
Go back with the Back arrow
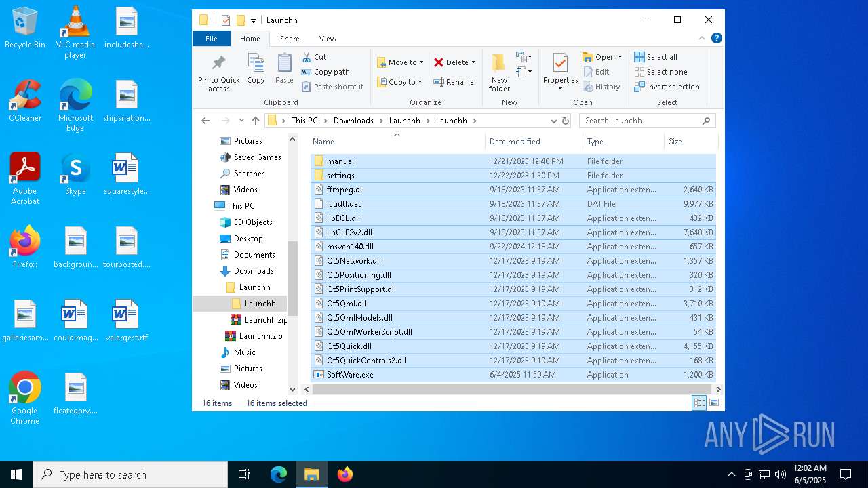(x=206, y=121)
